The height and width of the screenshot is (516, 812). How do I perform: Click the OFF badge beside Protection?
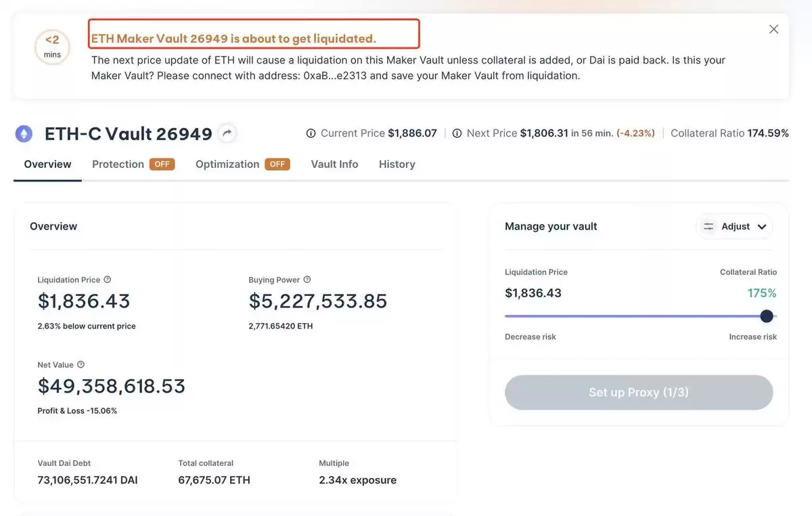pos(162,165)
